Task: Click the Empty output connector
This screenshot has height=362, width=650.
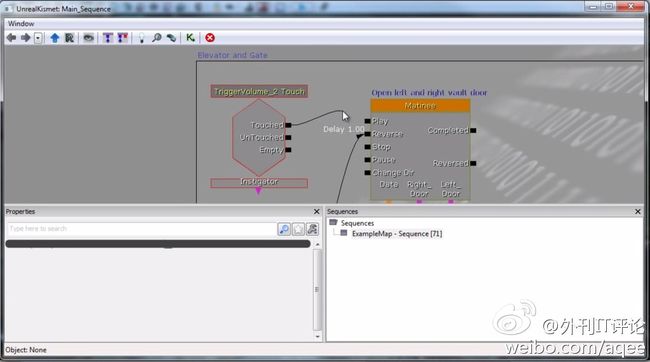Action: point(289,150)
